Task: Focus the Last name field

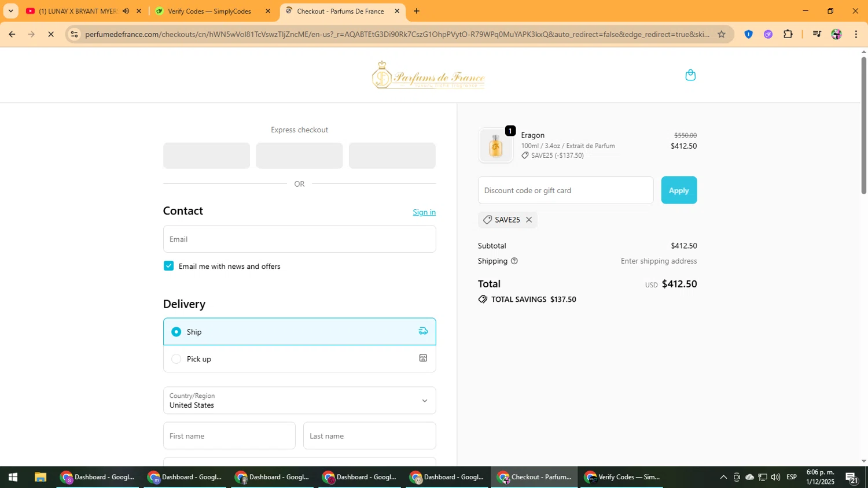Action: [369, 435]
